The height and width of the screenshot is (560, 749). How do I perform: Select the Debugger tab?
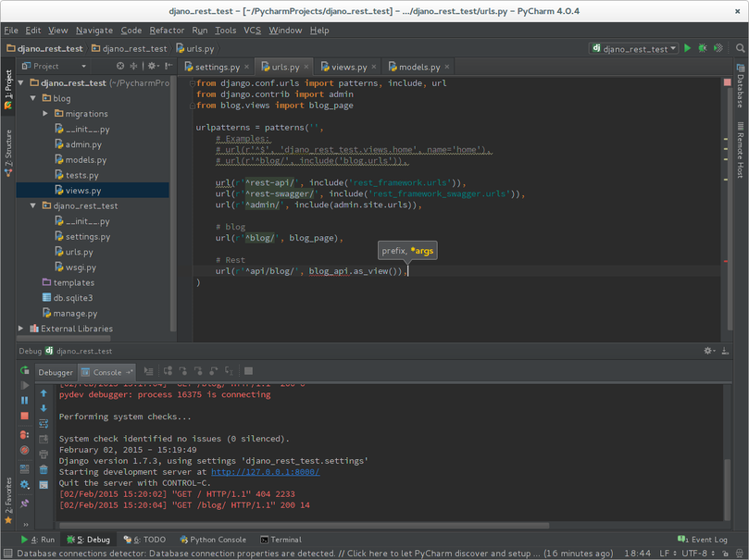coord(56,372)
